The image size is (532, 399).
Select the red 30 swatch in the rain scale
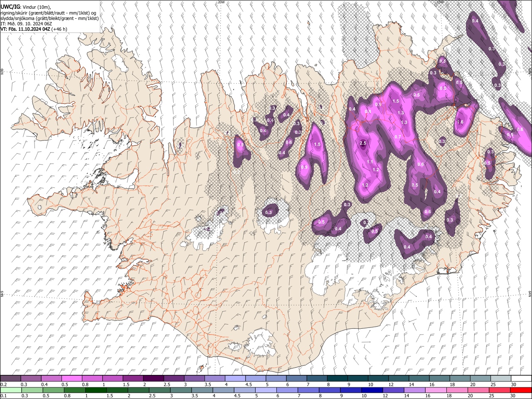[x=521, y=390]
